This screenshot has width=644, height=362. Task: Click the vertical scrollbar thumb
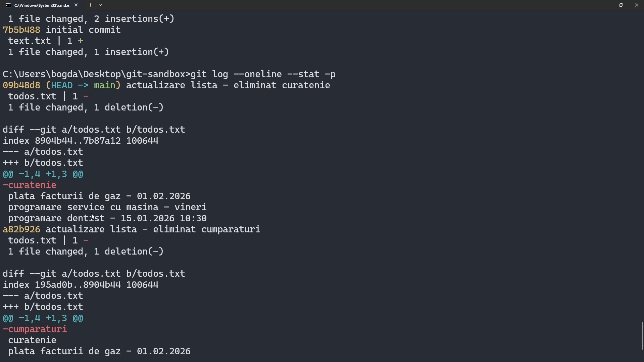tap(642, 336)
